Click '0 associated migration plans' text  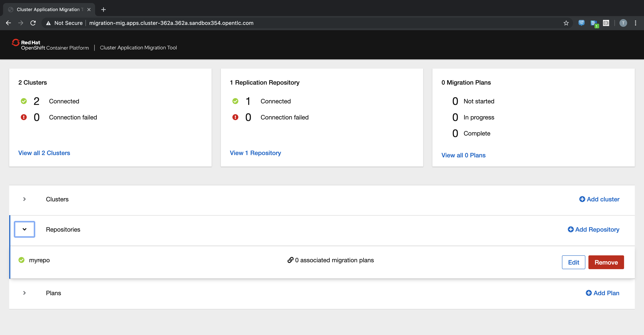click(x=334, y=260)
